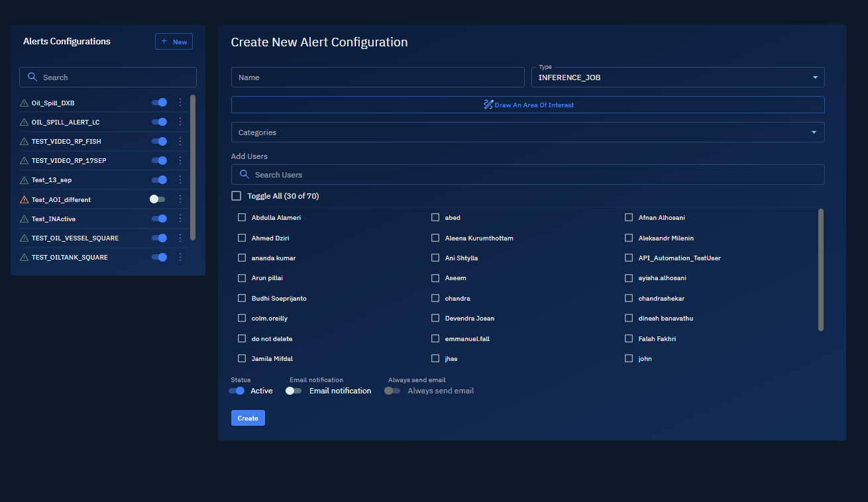Check the Toggle All users checkbox

coord(237,196)
